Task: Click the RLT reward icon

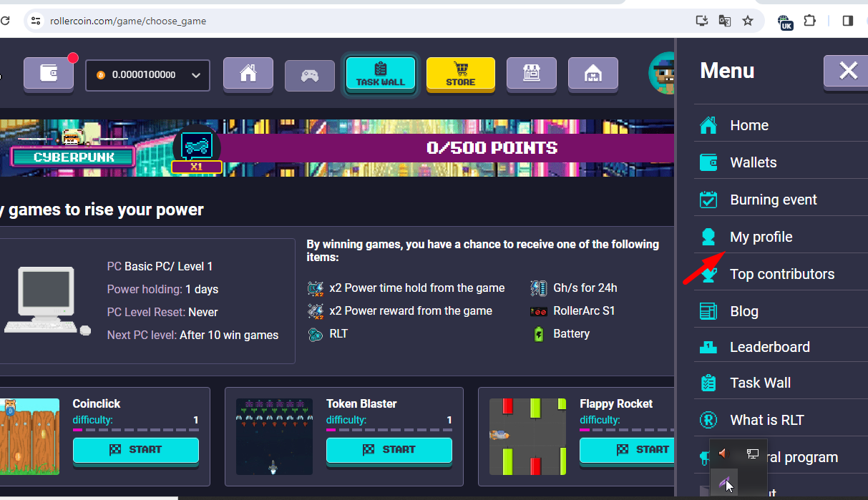Action: pyautogui.click(x=316, y=334)
